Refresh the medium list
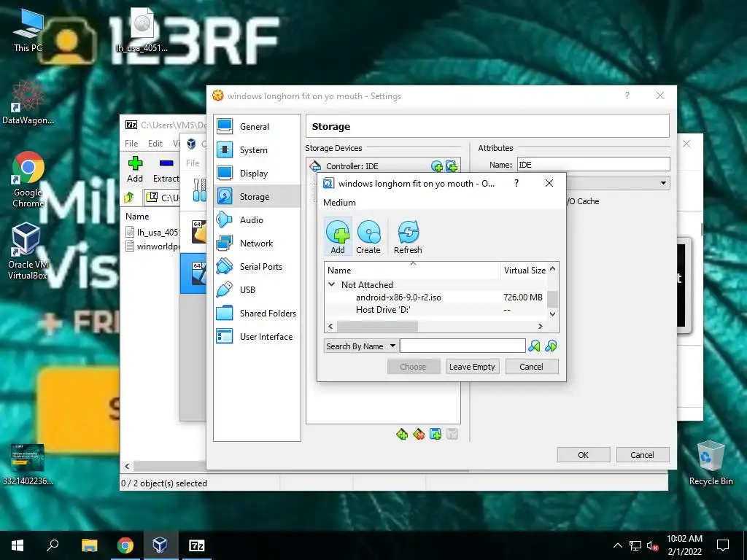 pos(408,237)
